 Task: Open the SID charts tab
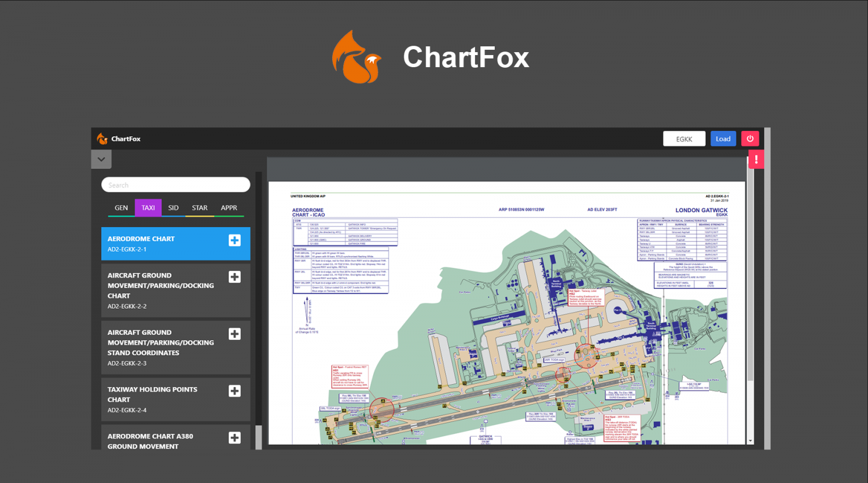click(173, 207)
